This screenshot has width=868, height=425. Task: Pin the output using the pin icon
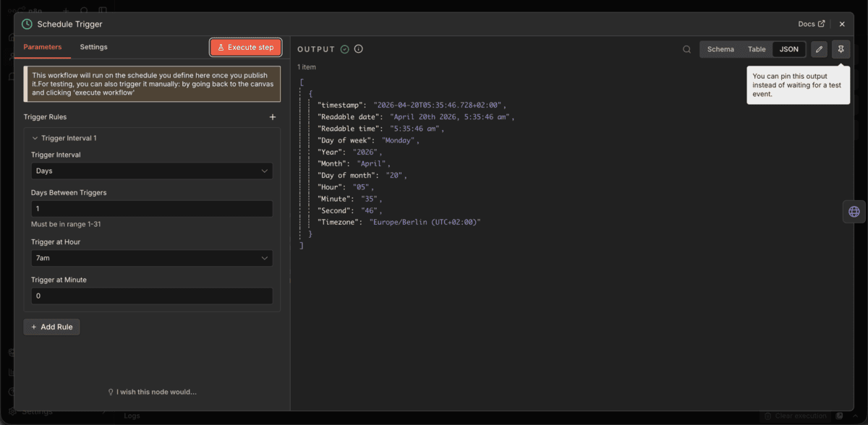coord(841,49)
